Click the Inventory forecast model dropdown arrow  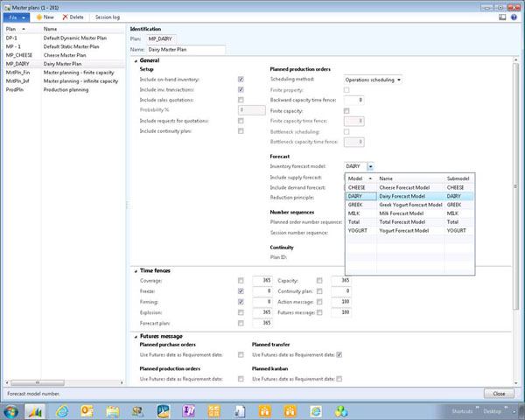371,165
